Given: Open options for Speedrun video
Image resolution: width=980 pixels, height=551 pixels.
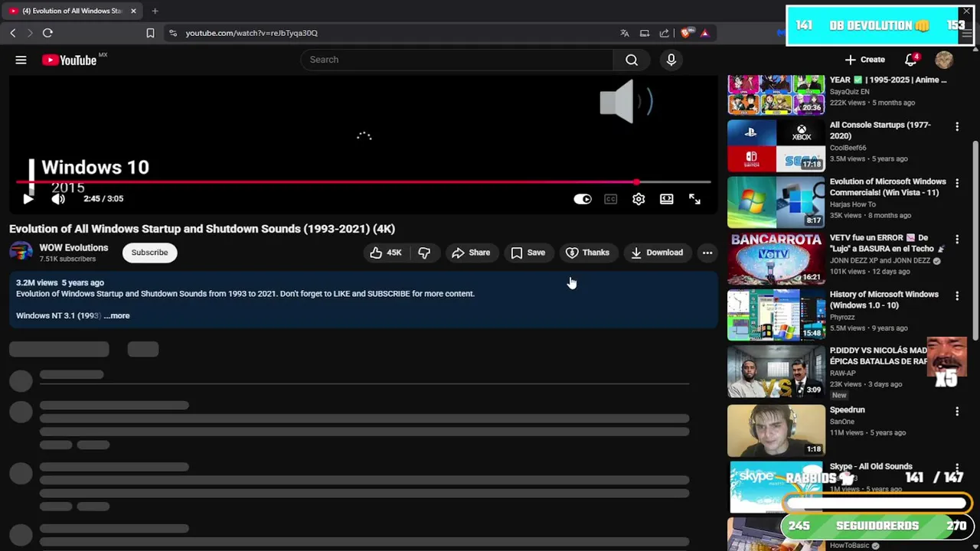Looking at the screenshot, I should pos(957,411).
